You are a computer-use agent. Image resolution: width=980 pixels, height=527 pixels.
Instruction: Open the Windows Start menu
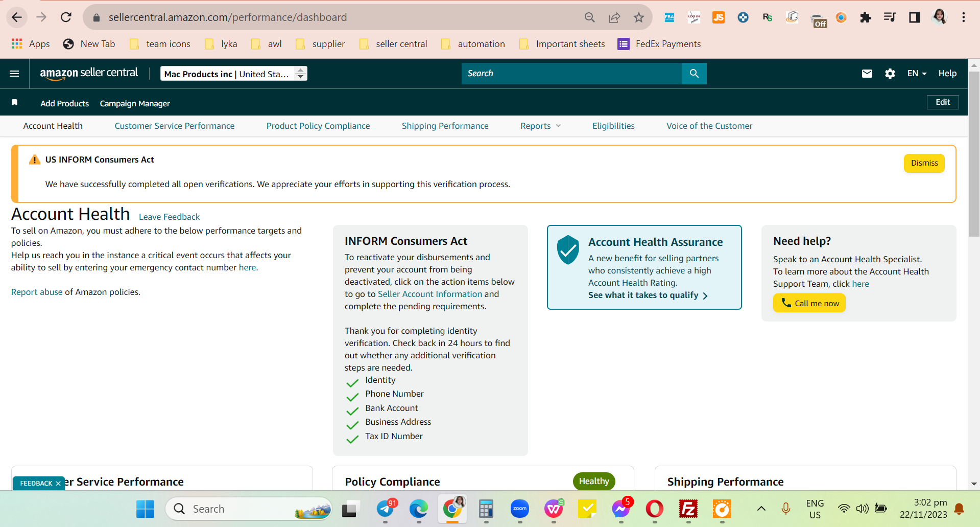(145, 509)
